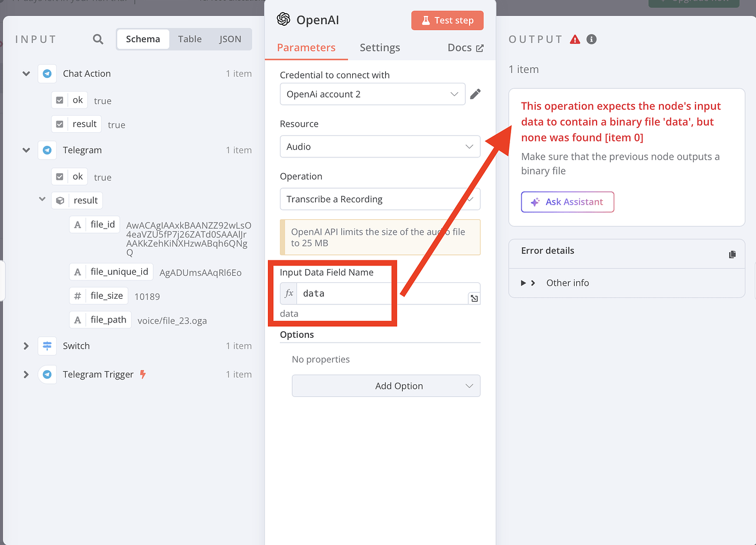756x545 pixels.
Task: Toggle the ok checkbox under Telegram
Action: (60, 176)
